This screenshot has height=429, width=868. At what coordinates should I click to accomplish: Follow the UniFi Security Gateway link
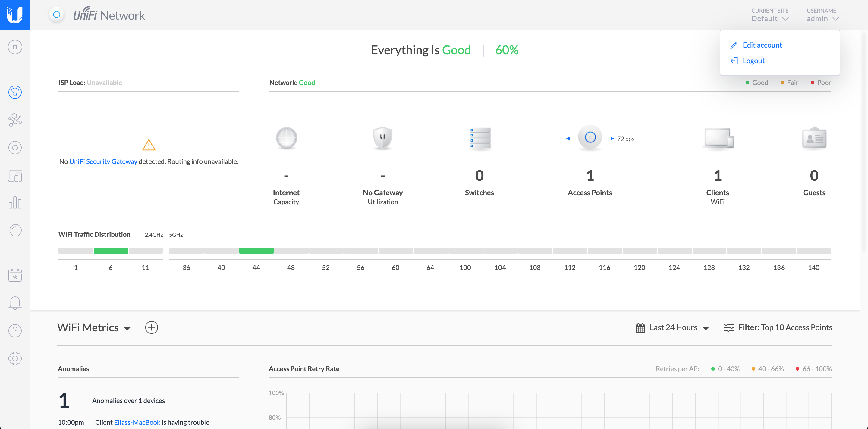(103, 162)
